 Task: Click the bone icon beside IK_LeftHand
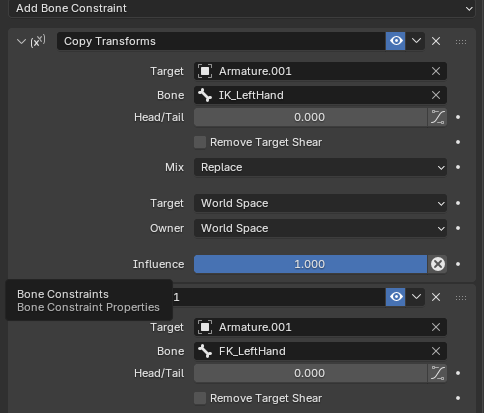[x=205, y=95]
